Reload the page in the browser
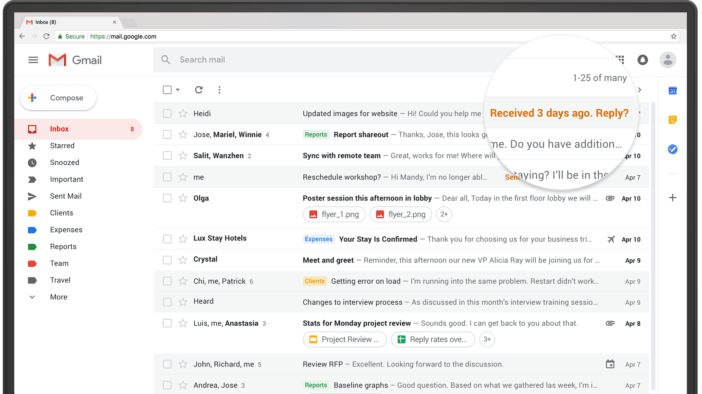The width and height of the screenshot is (702, 394). pos(46,36)
